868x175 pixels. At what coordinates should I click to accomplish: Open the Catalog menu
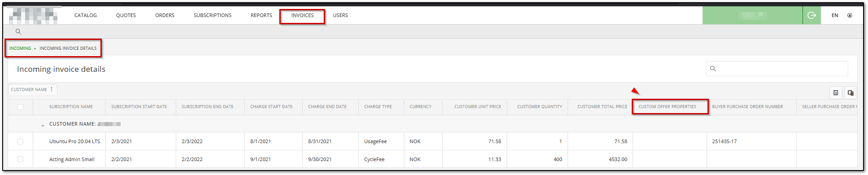coord(86,15)
